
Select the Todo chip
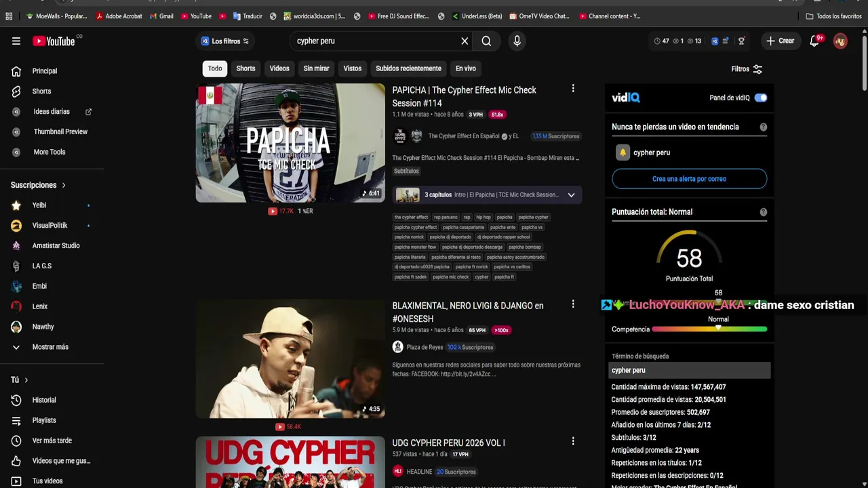[215, 68]
